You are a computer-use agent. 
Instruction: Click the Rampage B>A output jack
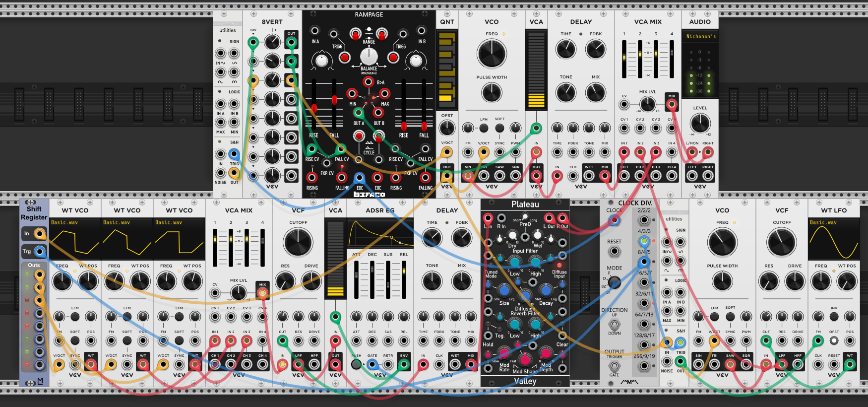[x=368, y=81]
